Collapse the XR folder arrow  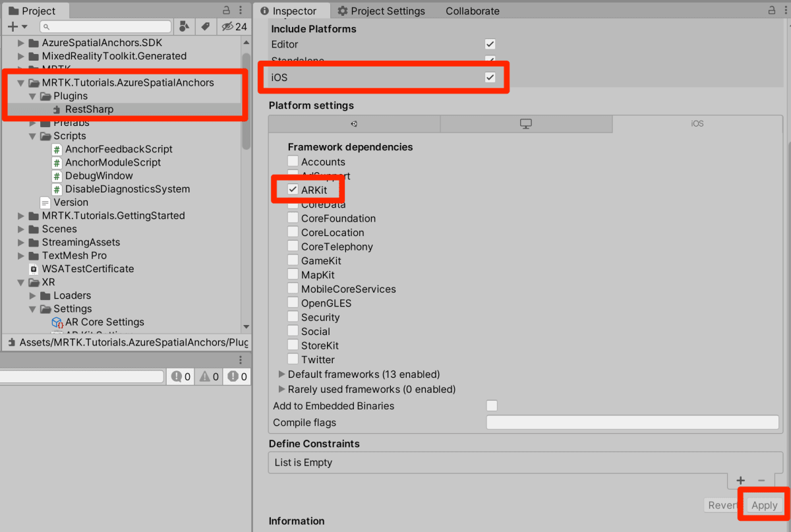21,282
